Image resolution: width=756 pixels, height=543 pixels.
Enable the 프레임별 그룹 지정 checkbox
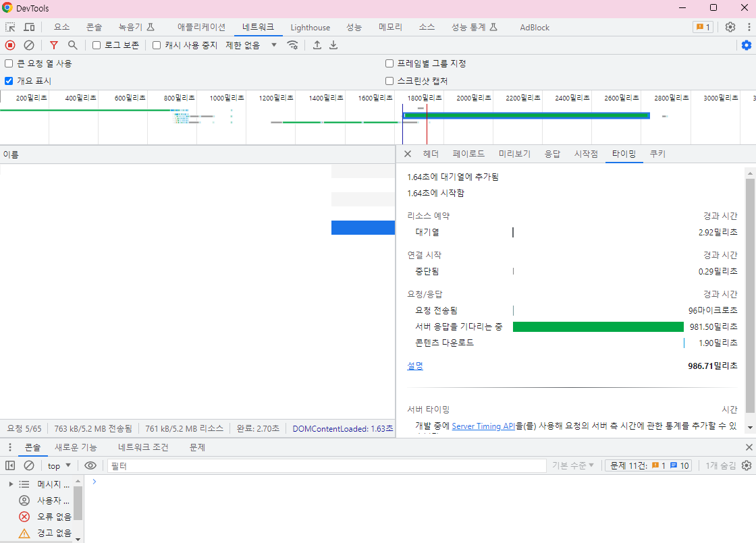[389, 63]
